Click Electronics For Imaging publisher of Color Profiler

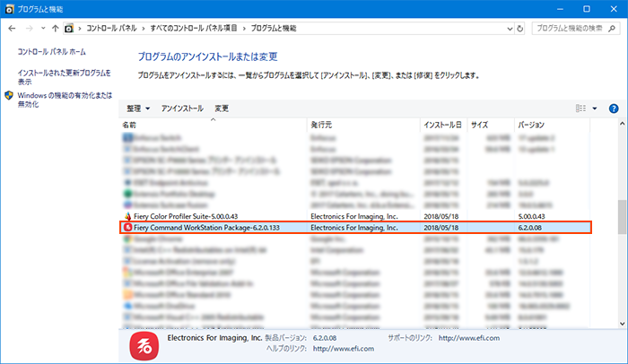pyautogui.click(x=354, y=216)
